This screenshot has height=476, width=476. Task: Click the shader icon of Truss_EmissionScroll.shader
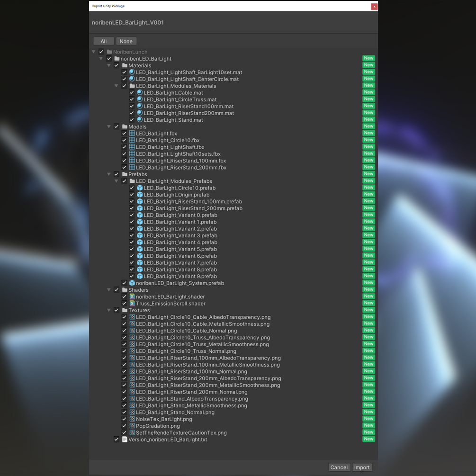coord(132,303)
